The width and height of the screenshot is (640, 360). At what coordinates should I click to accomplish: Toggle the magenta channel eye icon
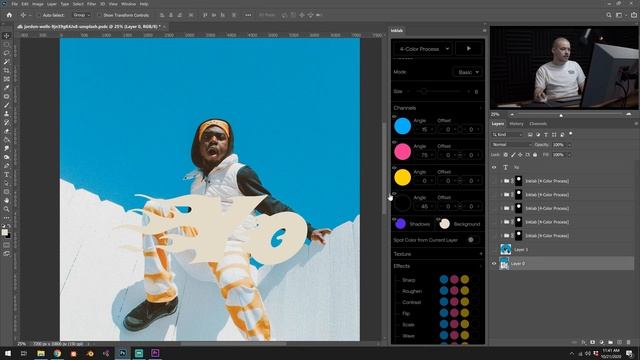tap(394, 142)
